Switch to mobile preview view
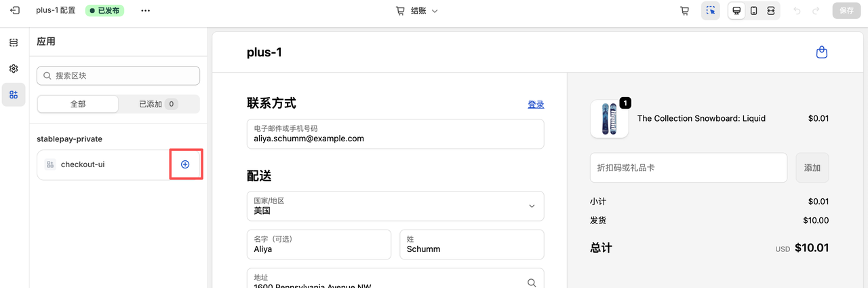This screenshot has height=288, width=868. (x=753, y=11)
